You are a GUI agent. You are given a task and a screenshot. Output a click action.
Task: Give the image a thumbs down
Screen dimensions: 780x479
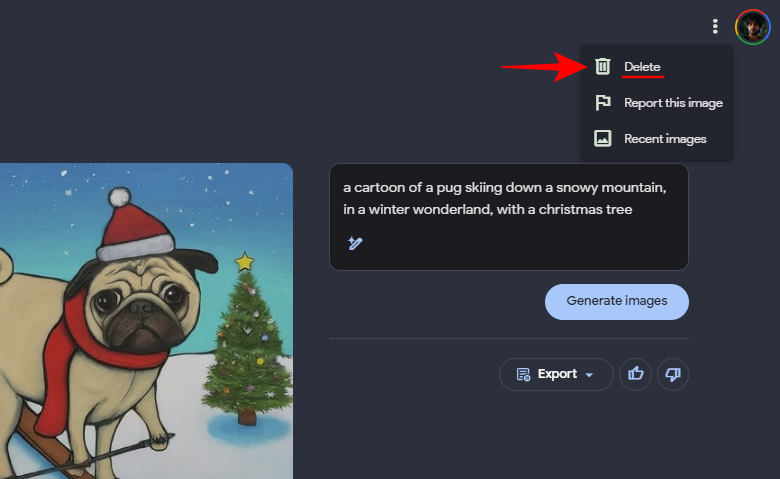(673, 374)
